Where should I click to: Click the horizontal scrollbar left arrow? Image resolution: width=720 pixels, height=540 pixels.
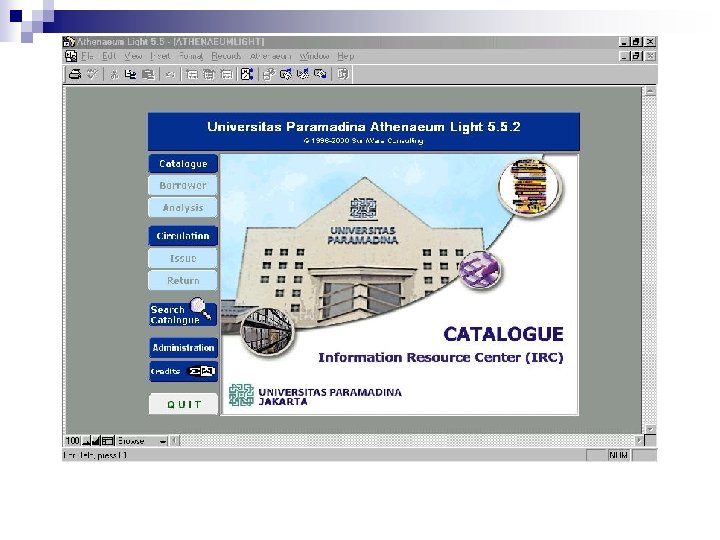click(x=175, y=441)
